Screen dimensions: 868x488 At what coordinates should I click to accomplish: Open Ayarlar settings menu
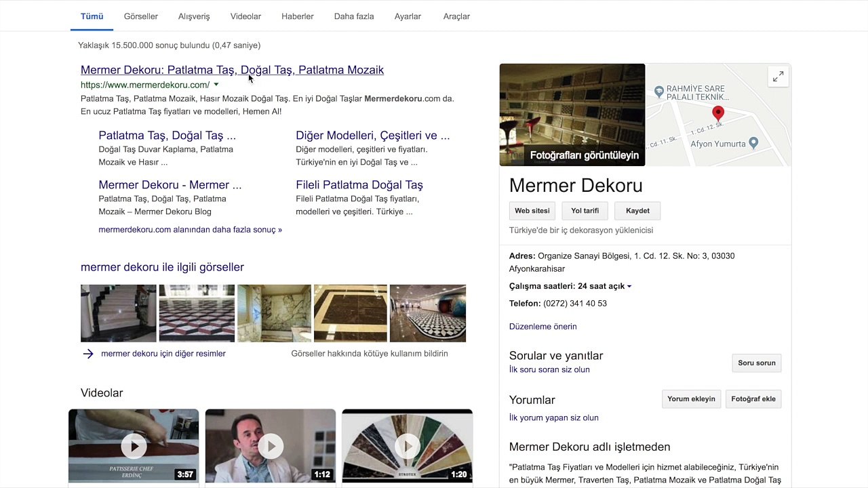pyautogui.click(x=408, y=16)
